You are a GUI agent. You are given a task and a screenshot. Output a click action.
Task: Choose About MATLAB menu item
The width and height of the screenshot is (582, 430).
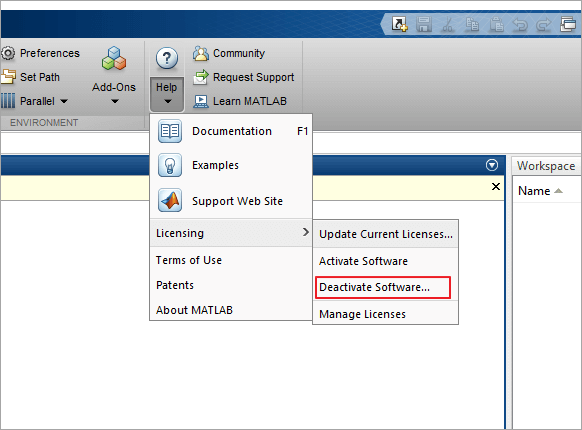(231, 310)
